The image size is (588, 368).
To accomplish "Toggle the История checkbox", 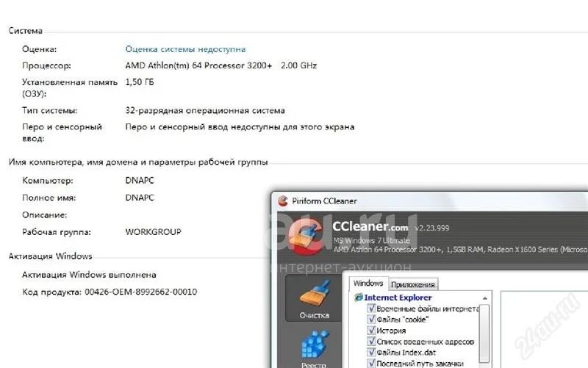I will click(371, 330).
